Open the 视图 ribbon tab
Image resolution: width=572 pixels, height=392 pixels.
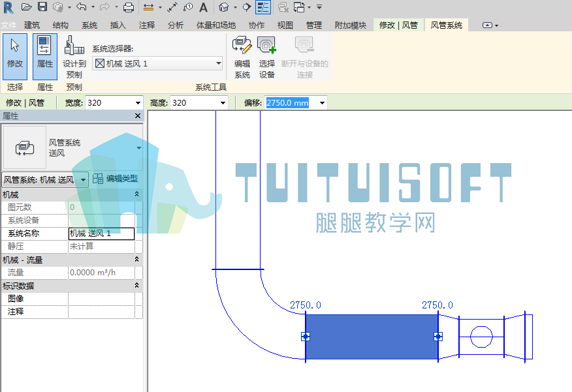285,25
